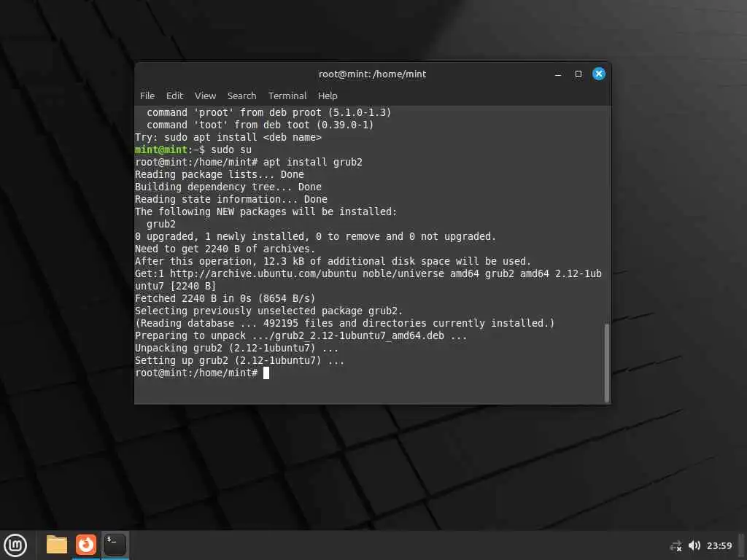The height and width of the screenshot is (560, 747).
Task: Click the terminal cursor at last prompt
Action: [266, 373]
